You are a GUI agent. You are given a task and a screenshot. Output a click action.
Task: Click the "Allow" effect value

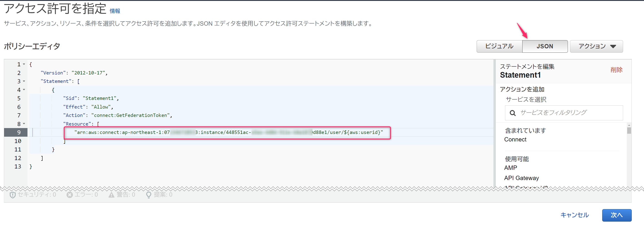point(101,107)
